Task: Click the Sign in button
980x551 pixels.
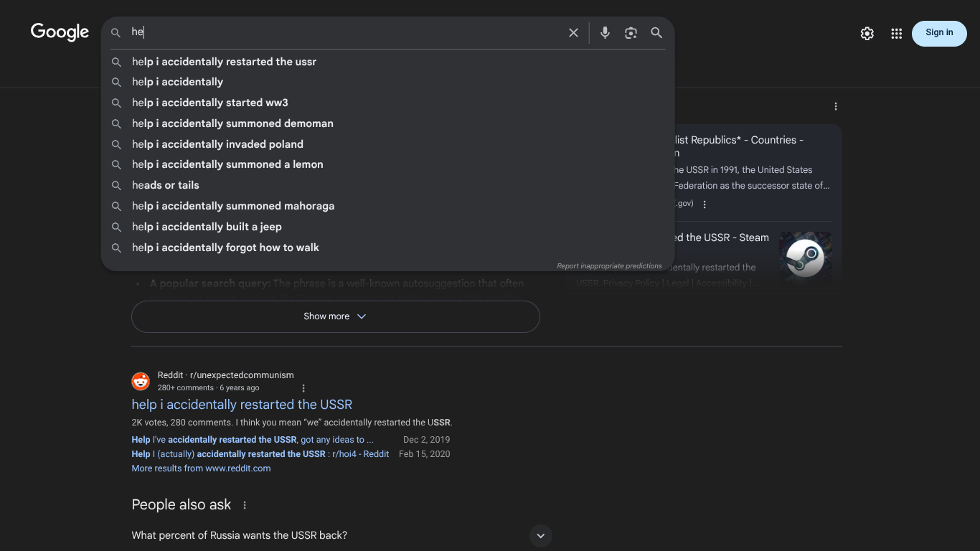Action: click(x=939, y=33)
